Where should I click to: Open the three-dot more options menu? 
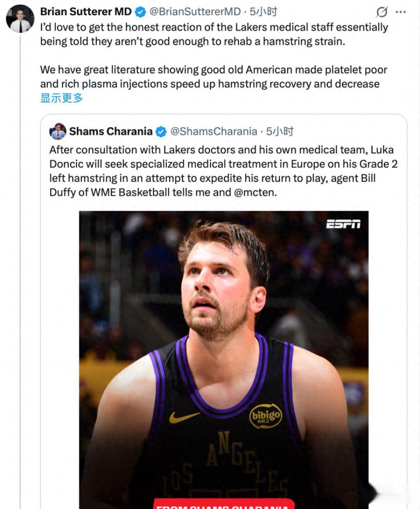[400, 12]
